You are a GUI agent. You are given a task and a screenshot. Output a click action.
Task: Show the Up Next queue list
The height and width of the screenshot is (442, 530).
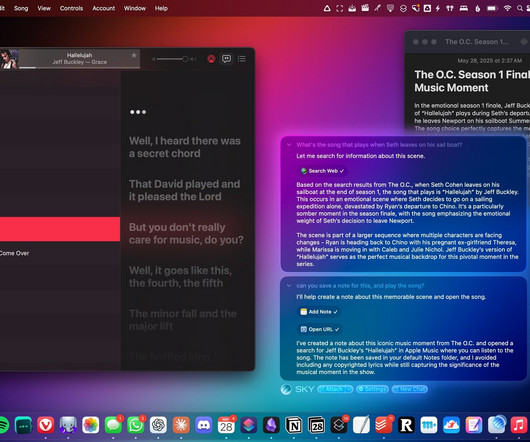coord(242,59)
